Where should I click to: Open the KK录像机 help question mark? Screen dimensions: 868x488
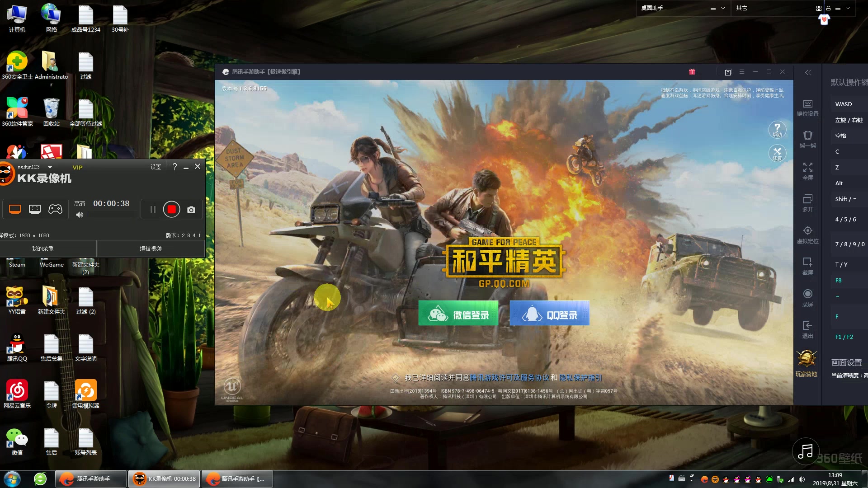(175, 167)
